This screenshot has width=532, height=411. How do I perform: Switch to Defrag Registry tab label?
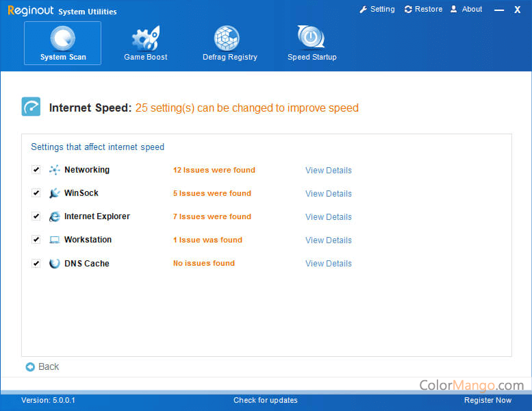point(229,57)
